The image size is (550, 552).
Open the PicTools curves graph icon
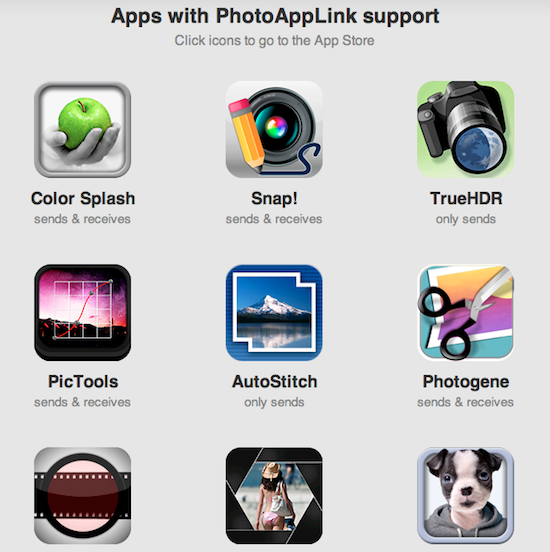[82, 313]
